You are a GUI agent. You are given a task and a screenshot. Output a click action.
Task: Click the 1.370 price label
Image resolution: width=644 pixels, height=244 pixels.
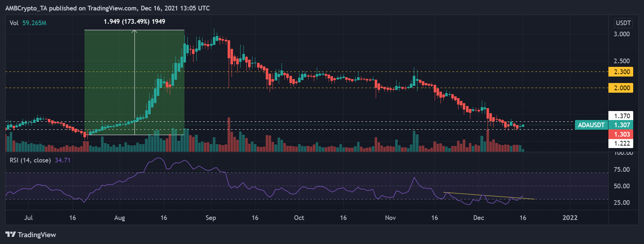[621, 116]
